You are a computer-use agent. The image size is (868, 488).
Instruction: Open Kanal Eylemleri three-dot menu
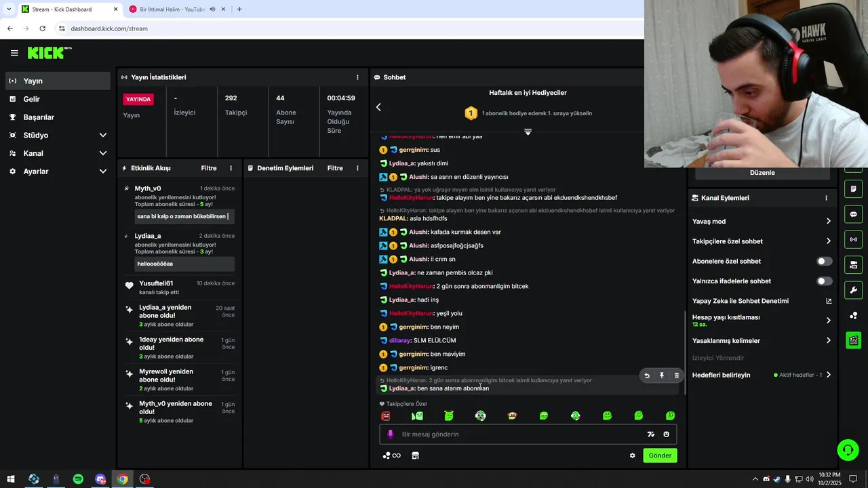(826, 198)
